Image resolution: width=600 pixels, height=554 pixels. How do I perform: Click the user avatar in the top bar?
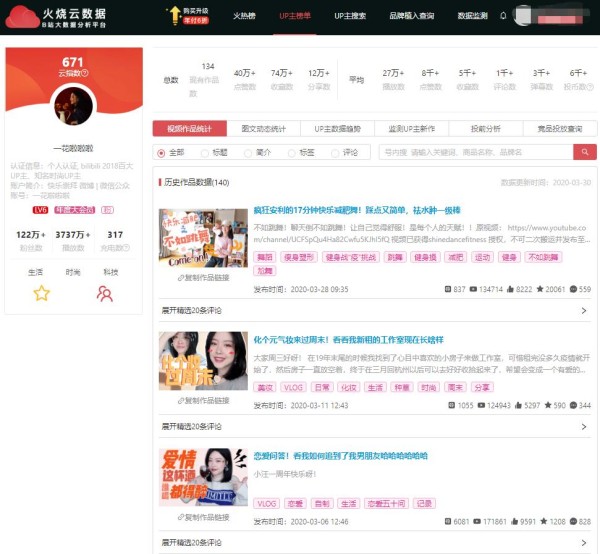click(x=523, y=15)
